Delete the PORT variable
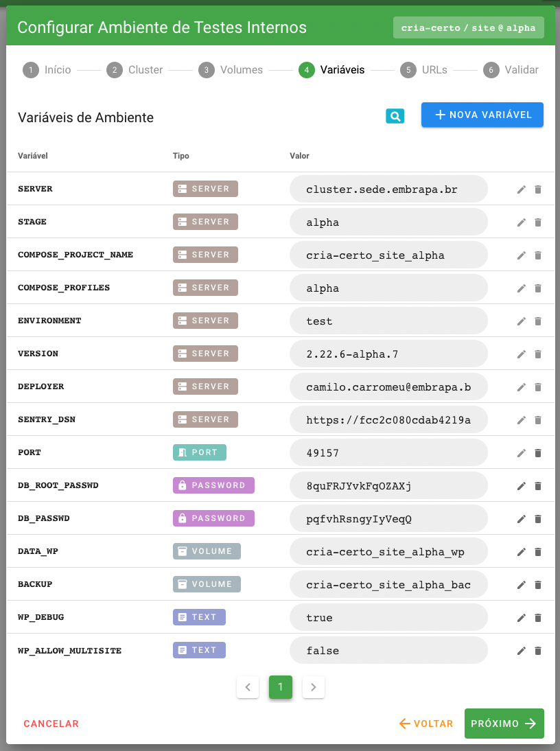The width and height of the screenshot is (560, 751). (x=538, y=453)
